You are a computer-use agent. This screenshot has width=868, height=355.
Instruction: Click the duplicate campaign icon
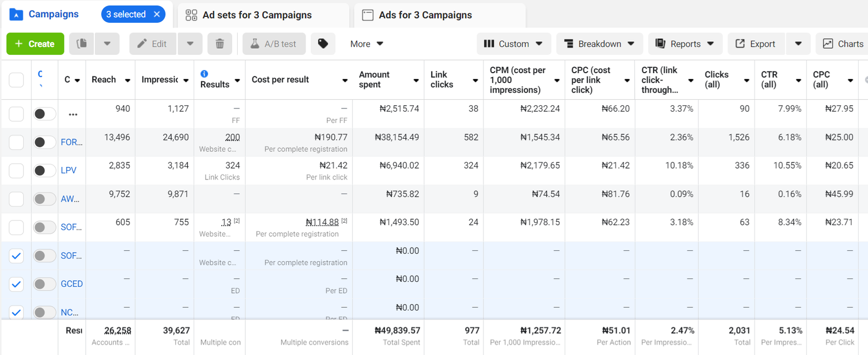pos(81,44)
